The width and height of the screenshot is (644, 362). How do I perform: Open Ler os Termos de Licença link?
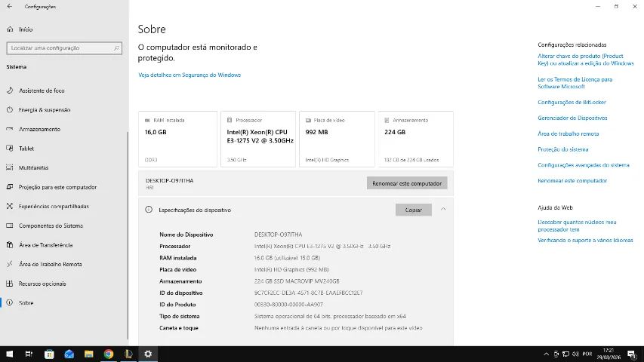coord(575,82)
